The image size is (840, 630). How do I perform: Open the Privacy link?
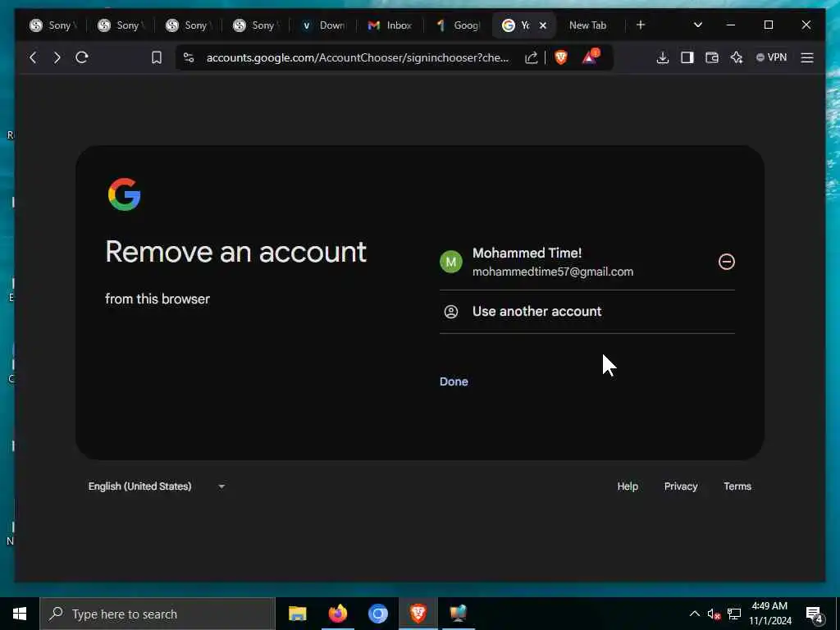(x=680, y=486)
